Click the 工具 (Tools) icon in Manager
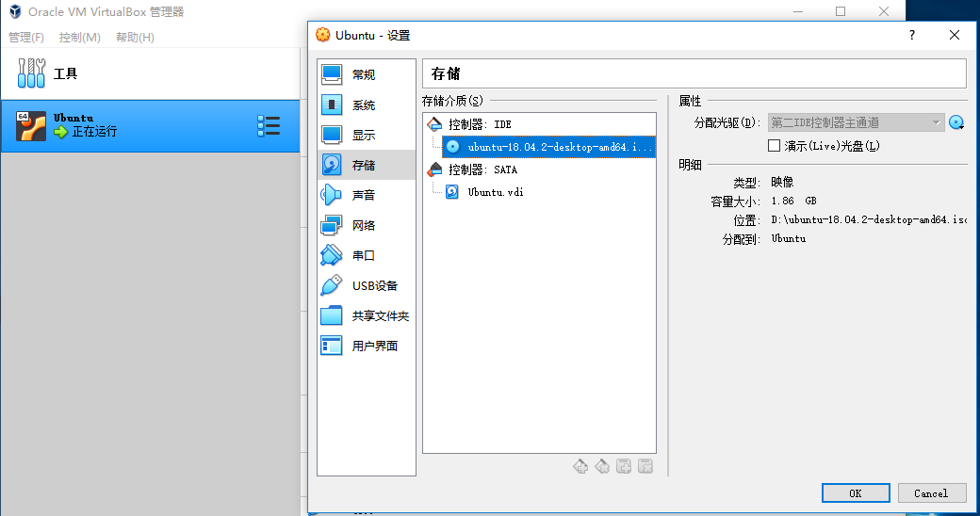Image resolution: width=980 pixels, height=516 pixels. pos(31,73)
